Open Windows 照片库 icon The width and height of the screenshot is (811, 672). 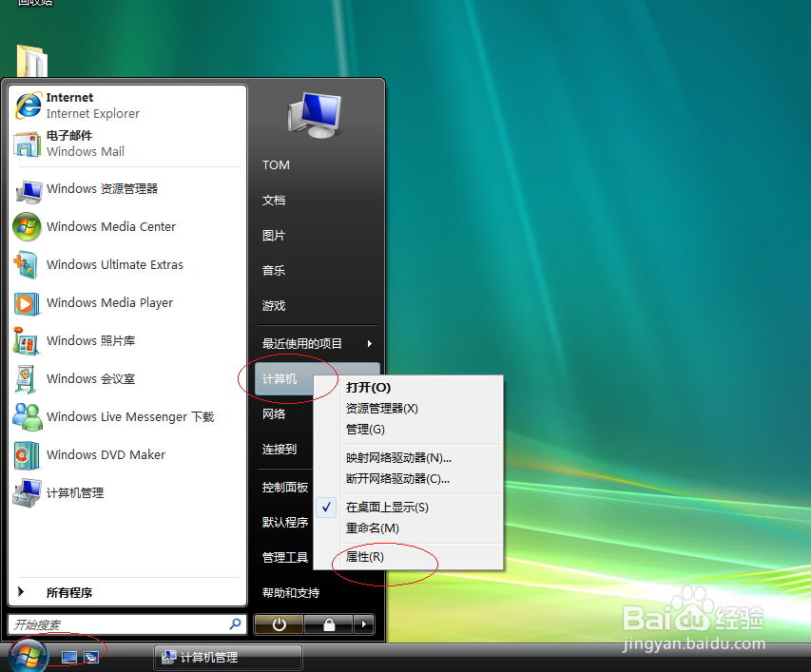[26, 341]
